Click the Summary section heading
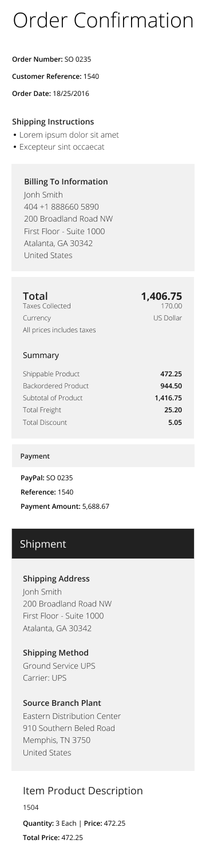Screen dimensions: 206x868 click(41, 355)
